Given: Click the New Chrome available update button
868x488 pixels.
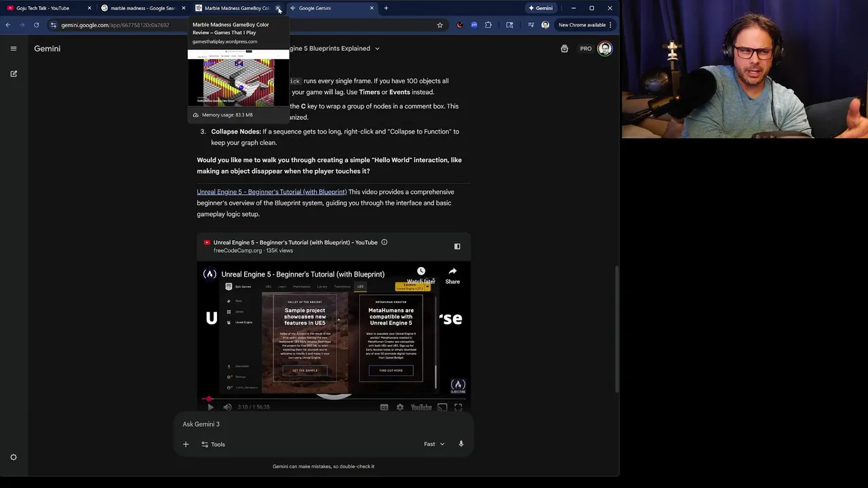Looking at the screenshot, I should tap(585, 25).
